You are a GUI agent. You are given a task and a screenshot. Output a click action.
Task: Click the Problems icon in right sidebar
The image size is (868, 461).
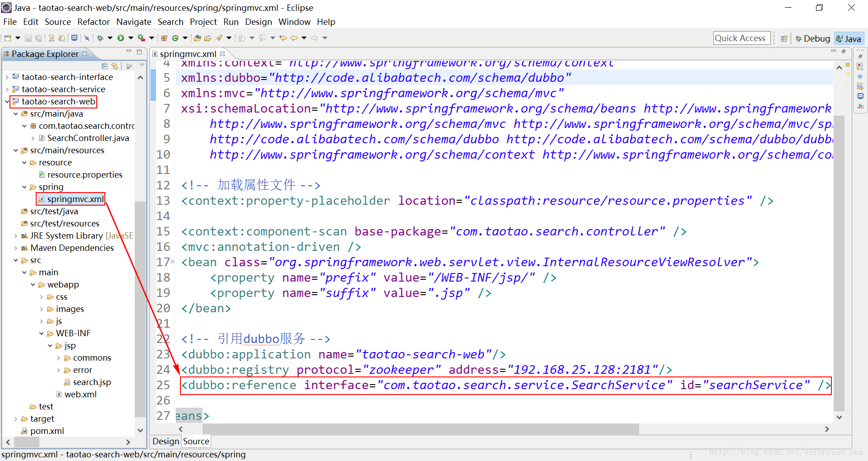(x=860, y=66)
